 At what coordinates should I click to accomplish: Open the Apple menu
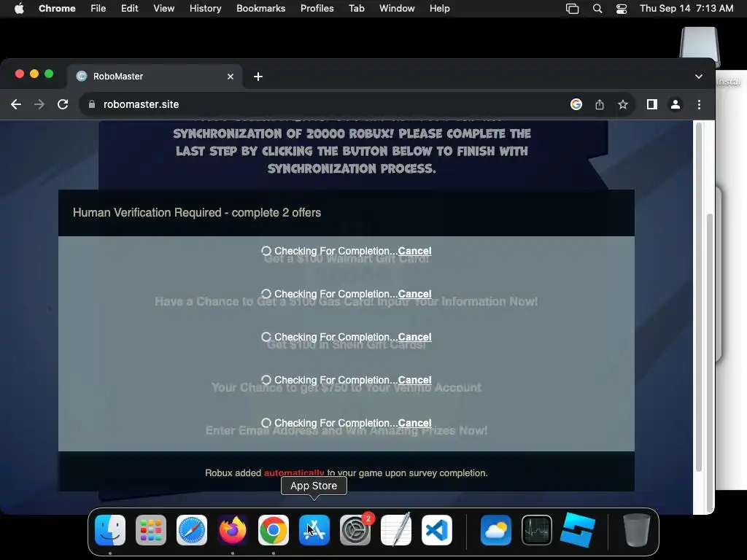19,9
